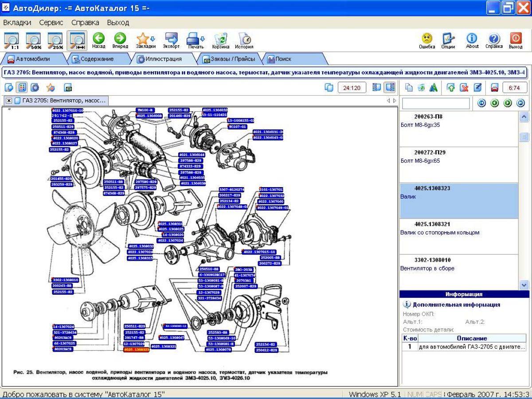Jump to the last part with the blue arrow
This screenshot has height=399, width=532.
pyautogui.click(x=520, y=103)
